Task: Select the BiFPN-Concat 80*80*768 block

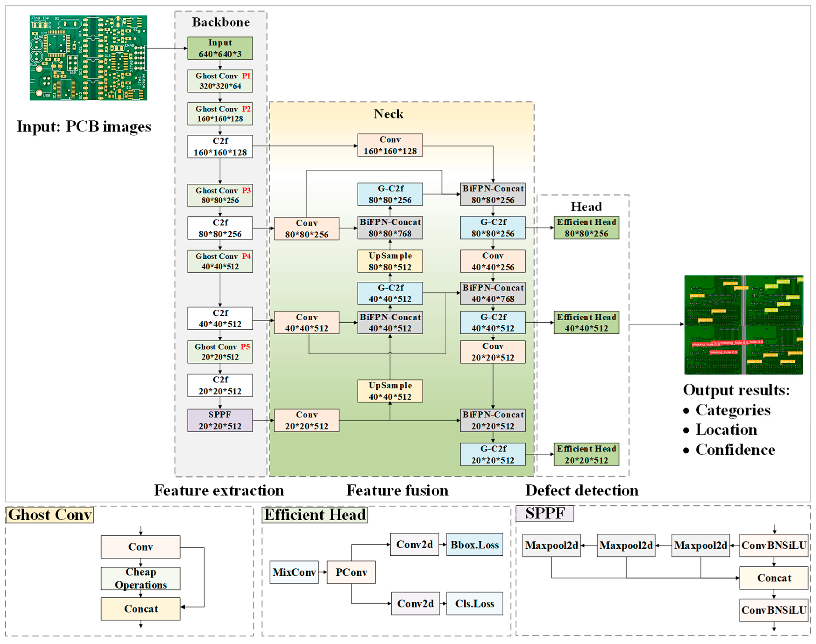Action: (x=390, y=228)
